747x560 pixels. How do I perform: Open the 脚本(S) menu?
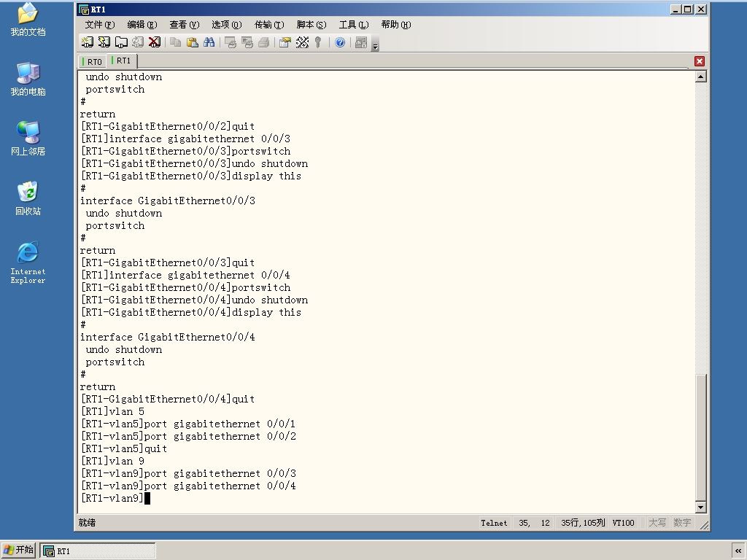(311, 25)
